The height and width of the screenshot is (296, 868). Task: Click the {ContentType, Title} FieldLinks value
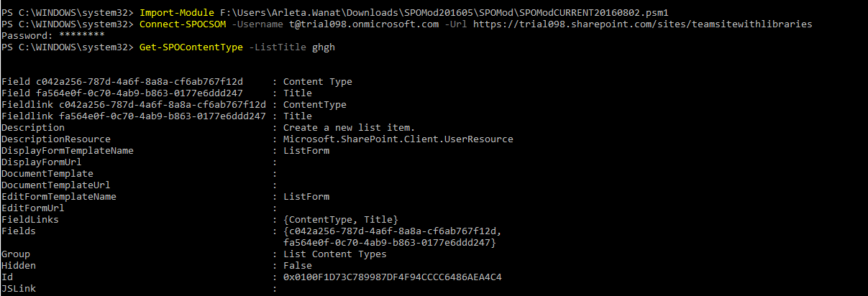coord(341,220)
